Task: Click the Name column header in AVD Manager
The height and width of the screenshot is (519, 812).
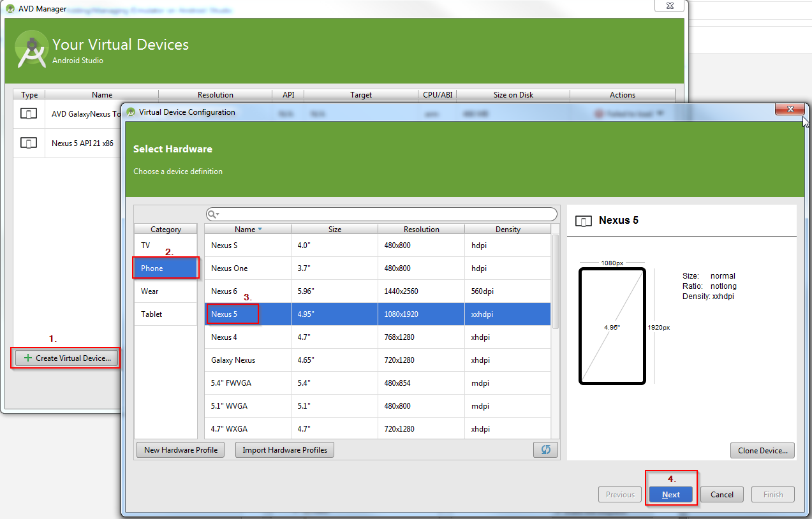Action: click(x=102, y=95)
